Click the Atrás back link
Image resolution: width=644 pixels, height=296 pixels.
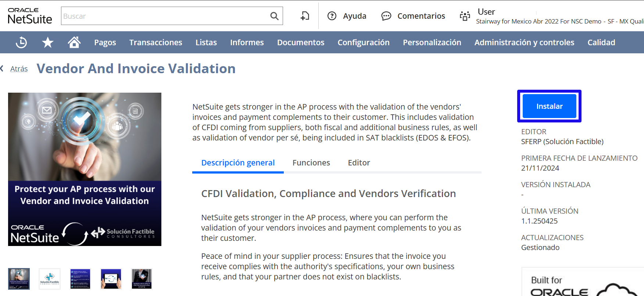(x=19, y=69)
